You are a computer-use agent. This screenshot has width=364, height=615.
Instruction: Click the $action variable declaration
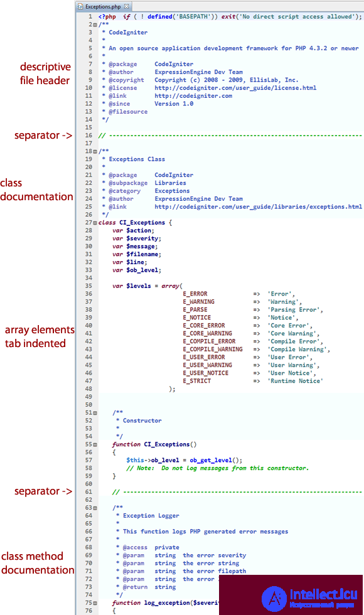click(140, 231)
